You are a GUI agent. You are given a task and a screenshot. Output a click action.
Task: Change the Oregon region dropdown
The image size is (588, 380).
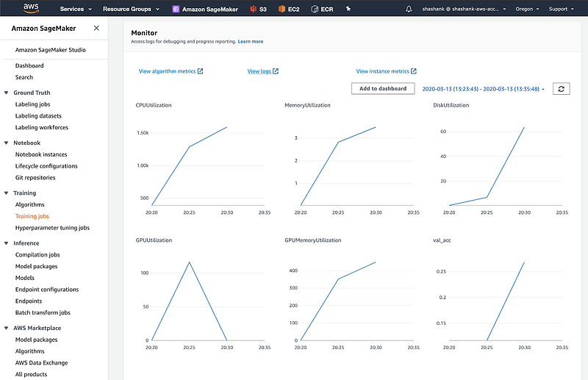tap(527, 10)
